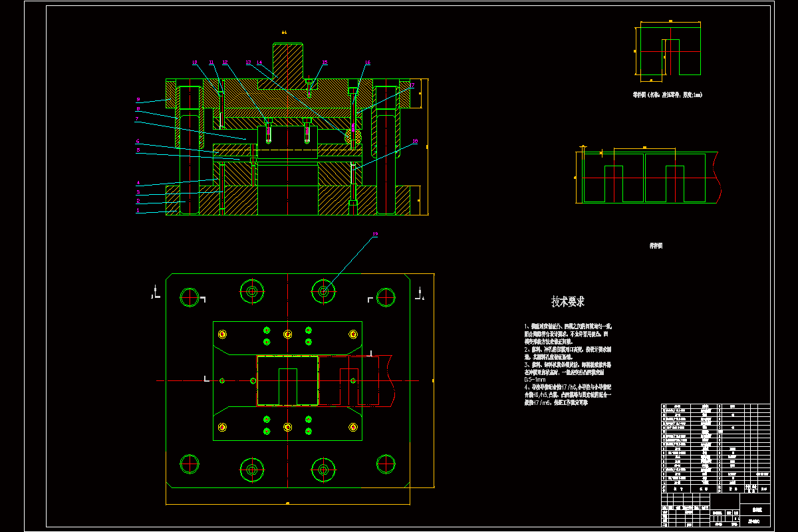Click the 技术要求 heading
The width and height of the screenshot is (798, 532).
[x=568, y=302]
